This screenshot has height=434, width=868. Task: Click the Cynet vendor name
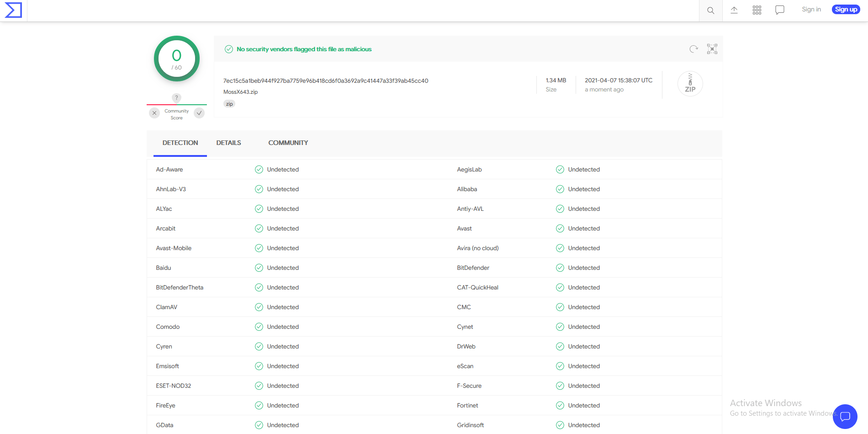(x=465, y=327)
